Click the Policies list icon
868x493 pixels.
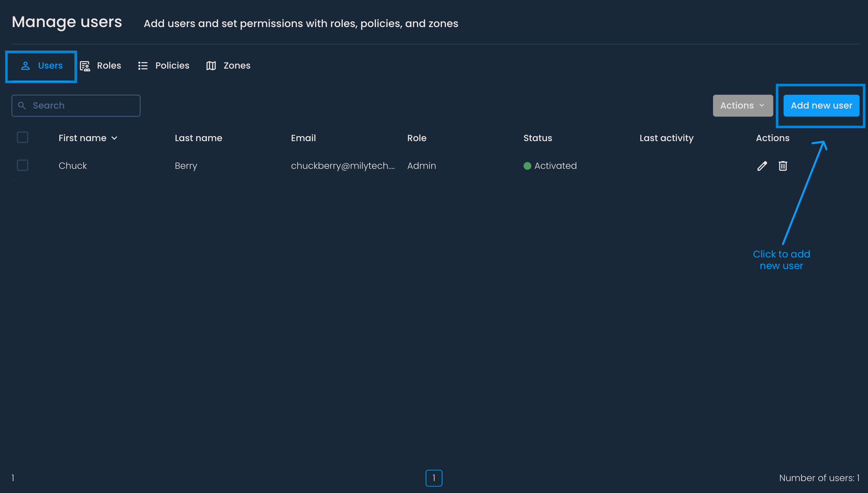(x=143, y=66)
